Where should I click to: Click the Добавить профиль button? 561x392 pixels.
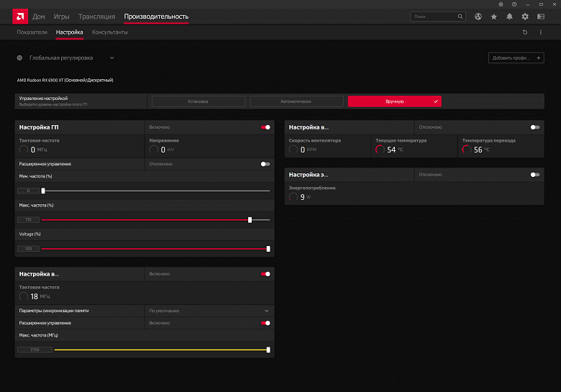coord(516,58)
